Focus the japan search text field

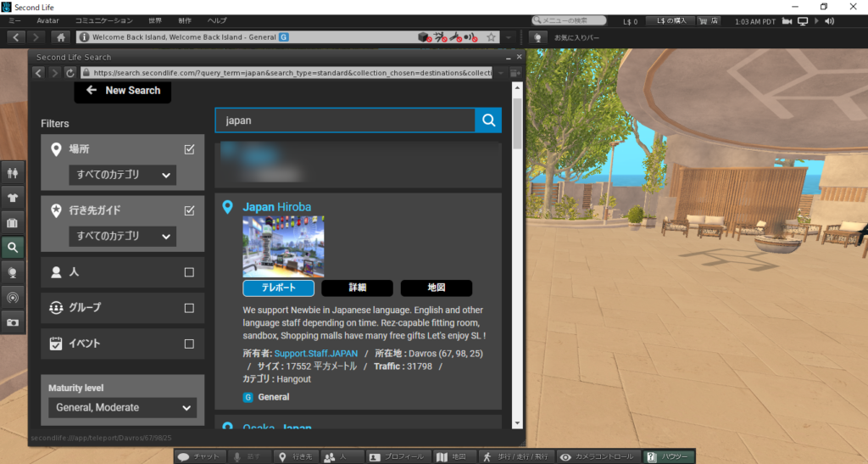tap(345, 120)
